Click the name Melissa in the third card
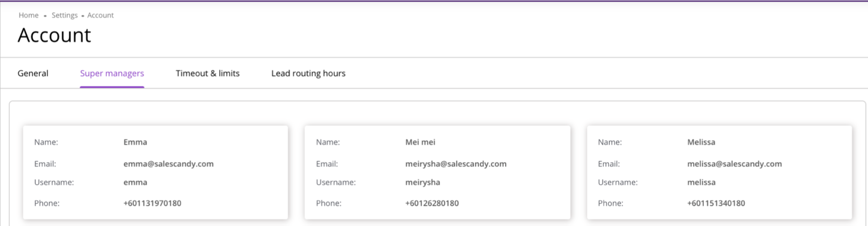Screen dimensions: 868x226 [701, 142]
